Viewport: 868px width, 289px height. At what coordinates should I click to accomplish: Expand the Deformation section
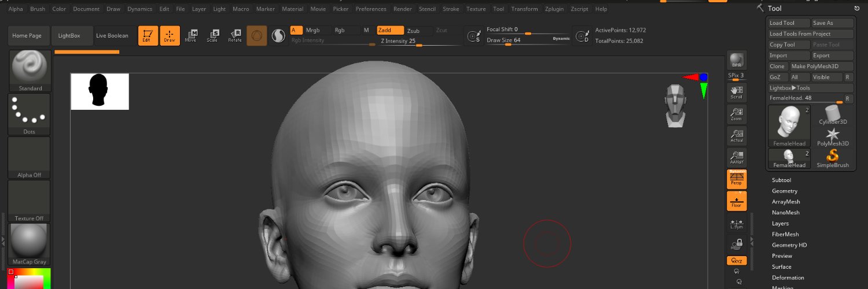coord(788,277)
